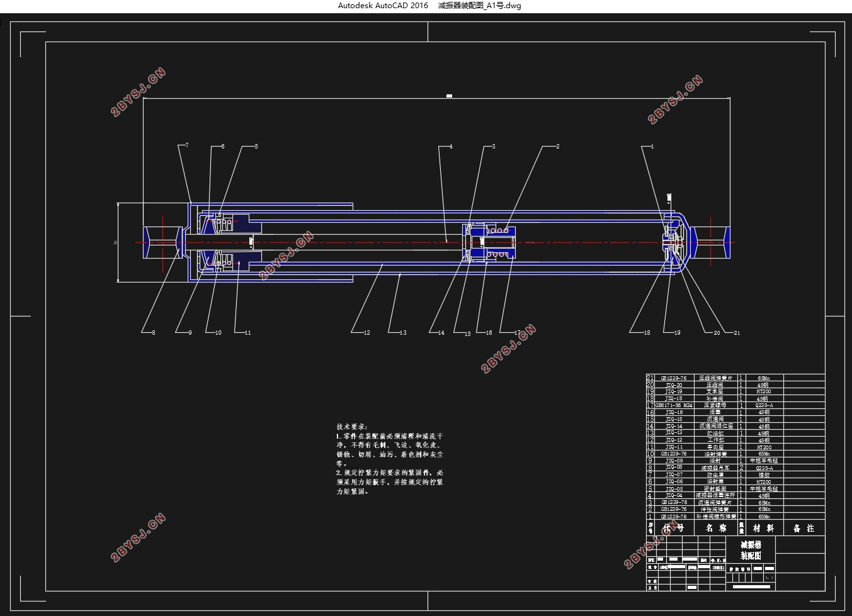
Task: Click callout number 17 near piston
Action: click(x=518, y=333)
